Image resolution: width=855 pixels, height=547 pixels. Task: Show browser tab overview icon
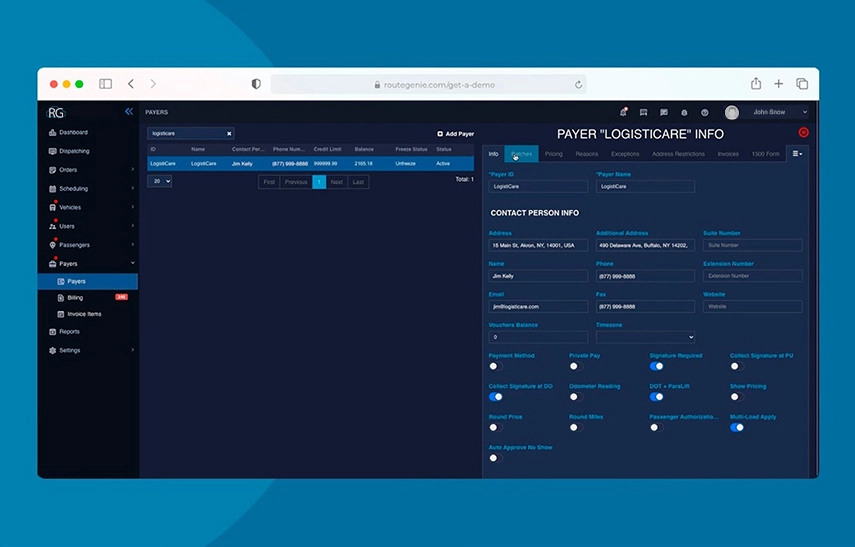click(802, 83)
